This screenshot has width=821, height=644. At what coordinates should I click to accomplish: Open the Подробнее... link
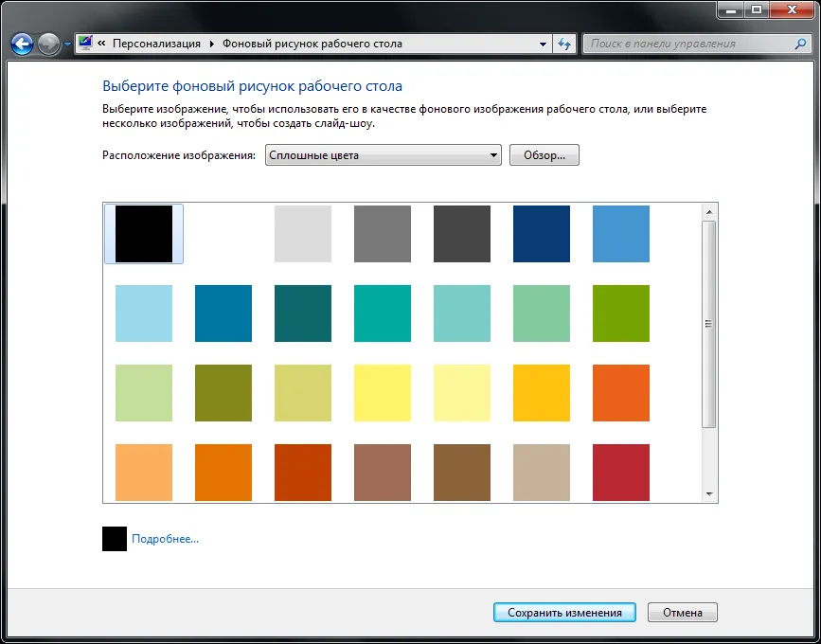coord(166,539)
